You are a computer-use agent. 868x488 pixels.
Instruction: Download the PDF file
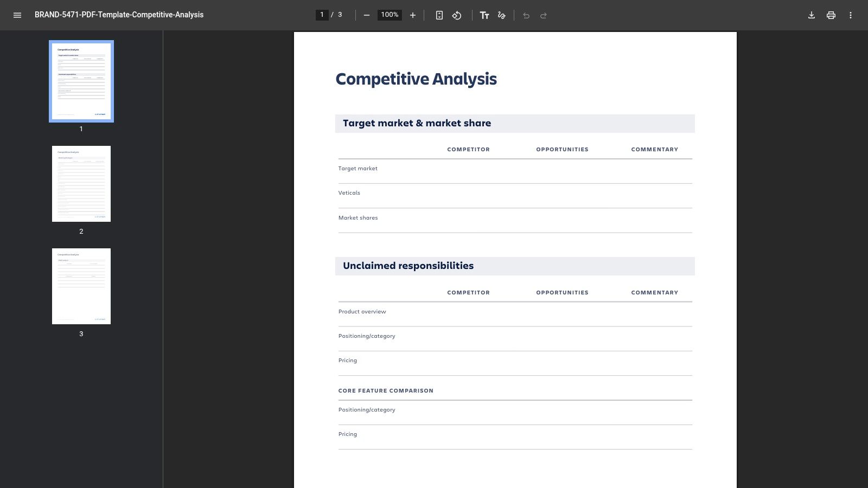click(x=812, y=15)
